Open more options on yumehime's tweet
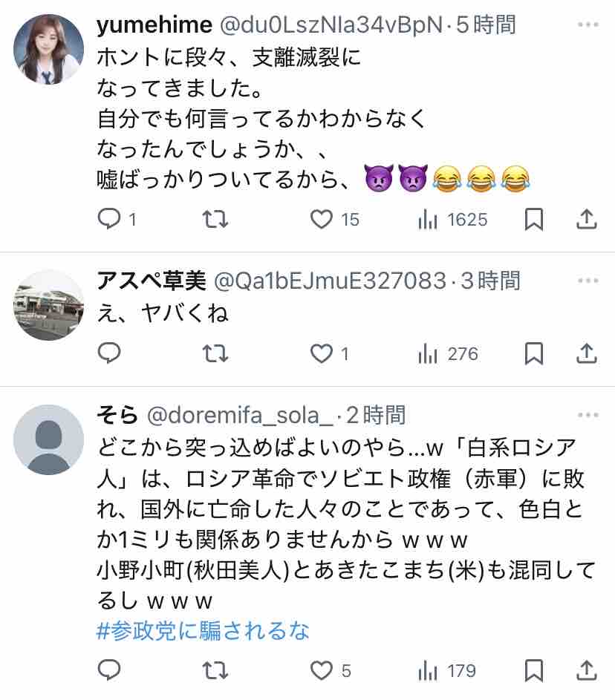The image size is (615, 700). 588,25
